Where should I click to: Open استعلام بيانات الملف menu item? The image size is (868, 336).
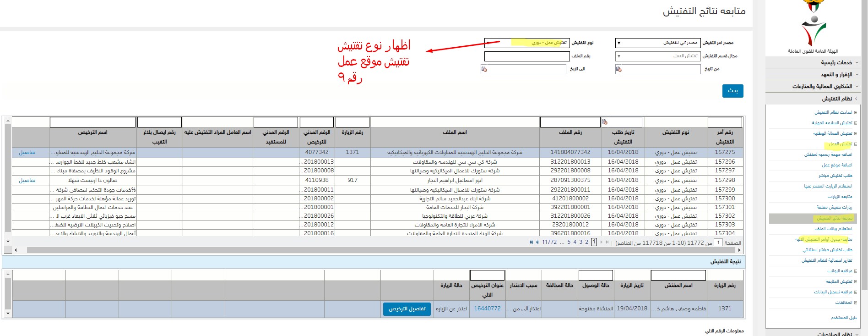[x=833, y=229]
